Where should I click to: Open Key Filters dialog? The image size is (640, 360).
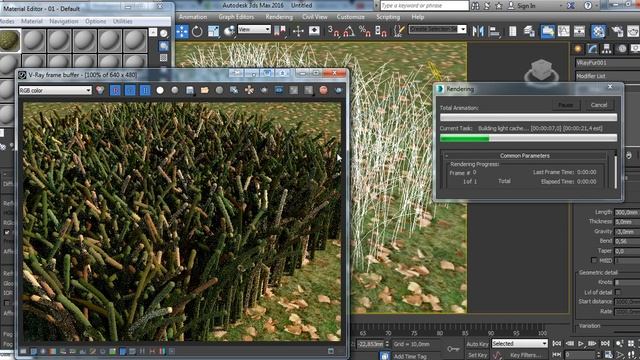[526, 355]
